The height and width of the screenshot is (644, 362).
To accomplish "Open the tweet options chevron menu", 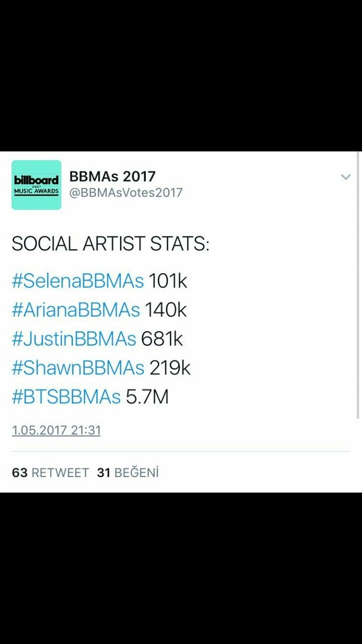I will coord(346,177).
